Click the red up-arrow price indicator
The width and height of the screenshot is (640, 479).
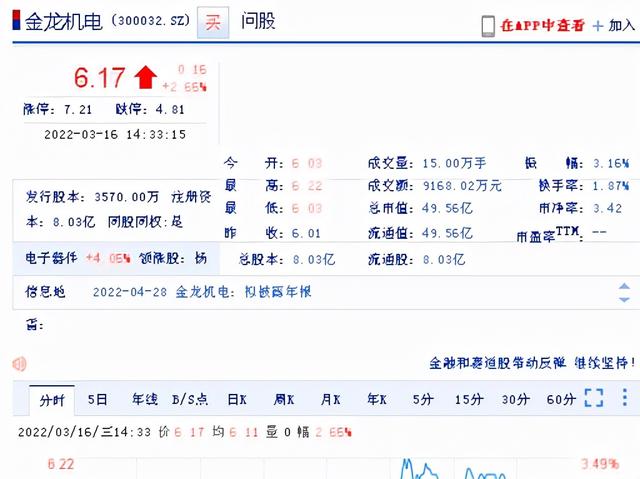pos(145,78)
